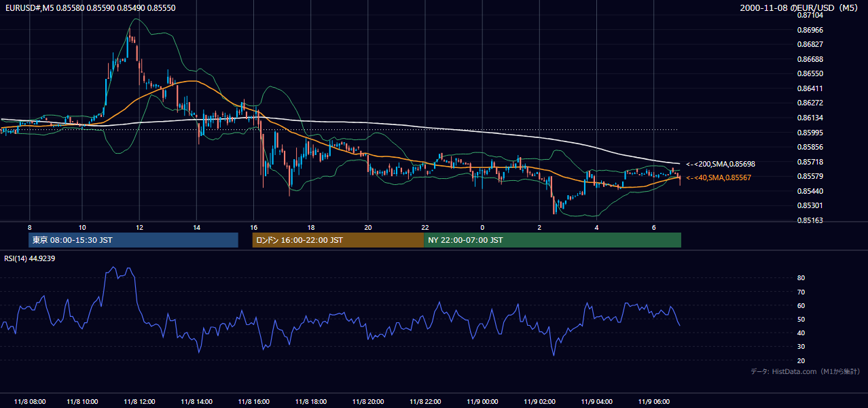Click hour label 12 under the price chart
Image resolution: width=868 pixels, height=408 pixels.
coord(139,227)
